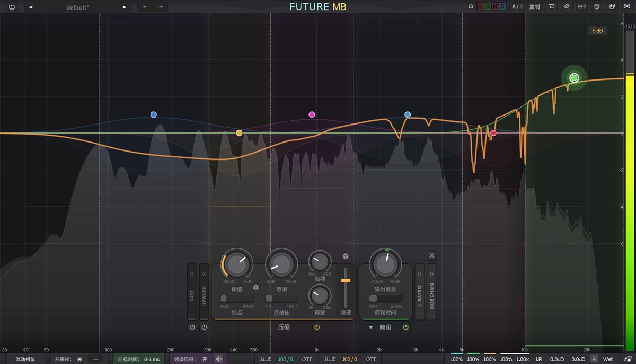This screenshot has width=636, height=364.
Task: Load the previous preset with left arrow
Action: (x=31, y=7)
